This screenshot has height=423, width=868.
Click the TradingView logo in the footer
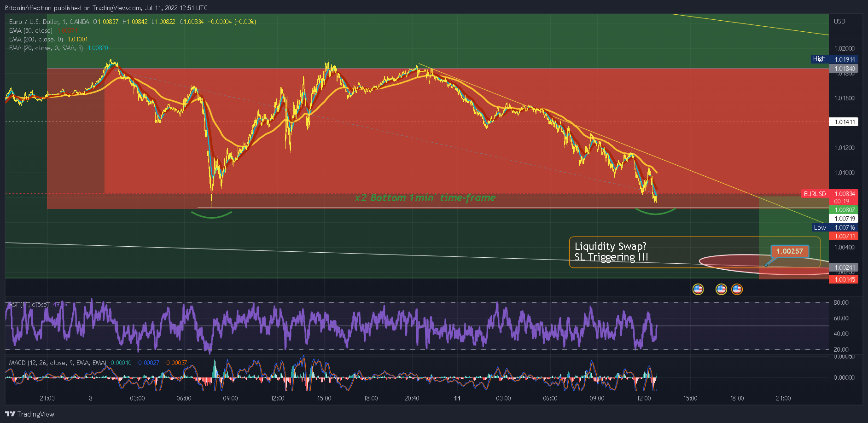click(x=30, y=414)
